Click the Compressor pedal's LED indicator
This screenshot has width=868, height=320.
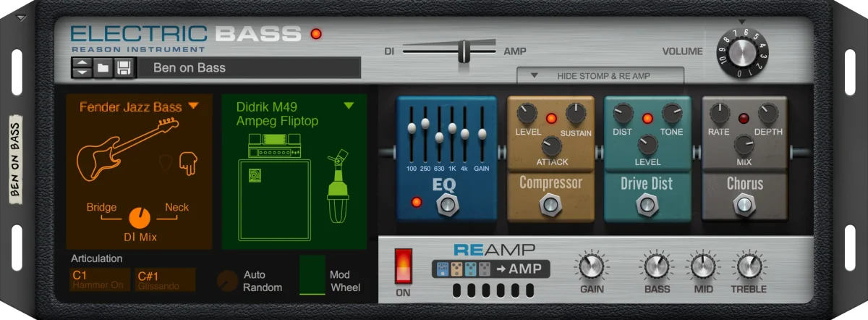[551, 118]
